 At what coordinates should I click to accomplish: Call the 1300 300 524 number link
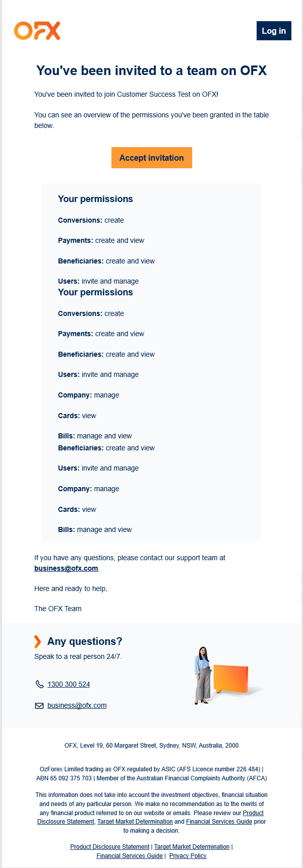pos(69,684)
